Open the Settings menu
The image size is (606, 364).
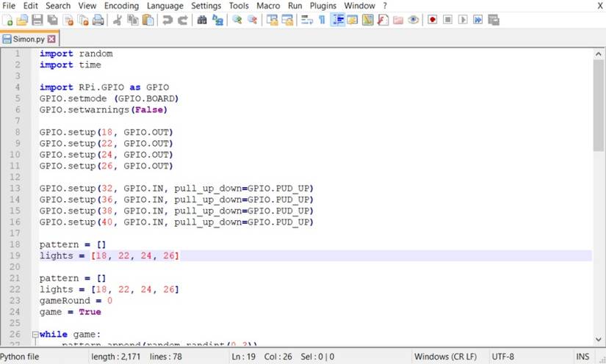point(206,6)
